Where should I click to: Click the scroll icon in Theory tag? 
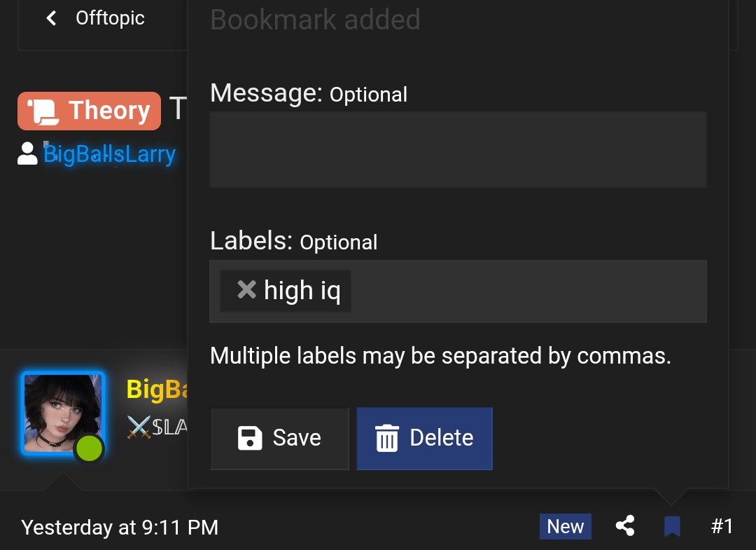43,112
